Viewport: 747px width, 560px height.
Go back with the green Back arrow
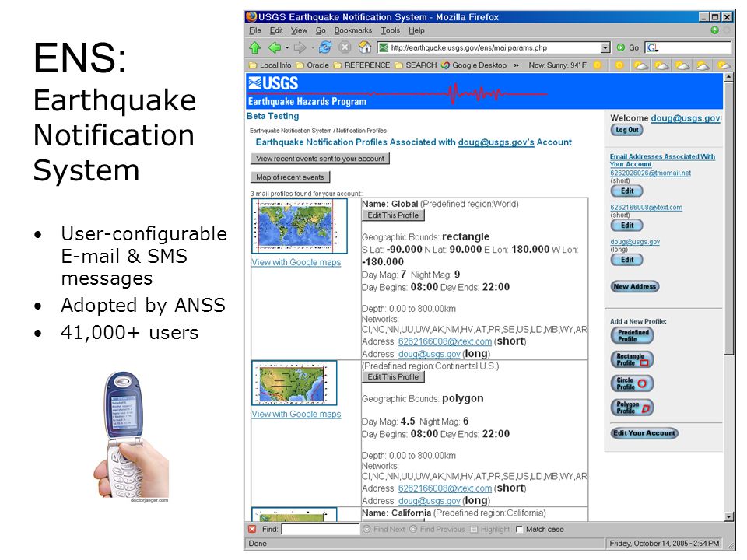coord(275,47)
